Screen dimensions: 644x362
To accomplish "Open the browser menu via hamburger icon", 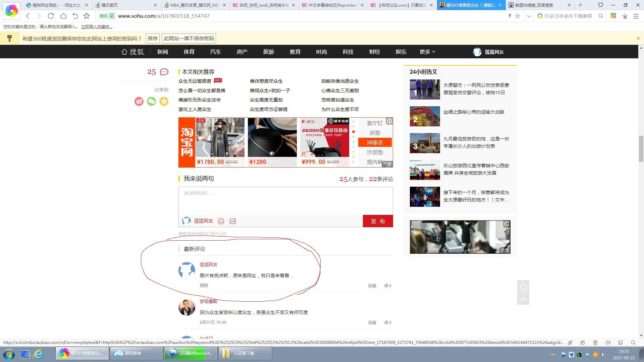I will pyautogui.click(x=637, y=16).
